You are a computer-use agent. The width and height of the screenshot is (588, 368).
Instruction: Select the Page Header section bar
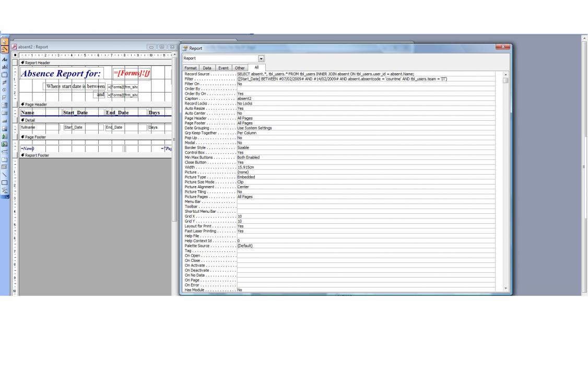tap(95, 105)
